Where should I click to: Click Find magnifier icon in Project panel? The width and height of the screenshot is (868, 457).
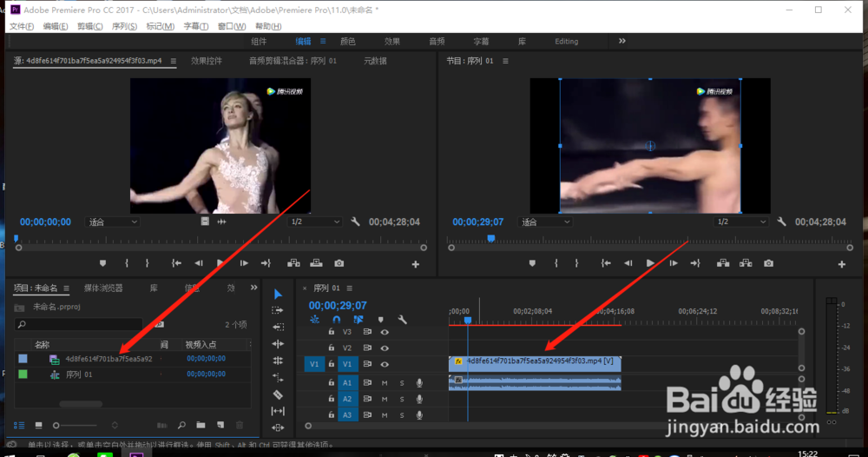(x=181, y=426)
